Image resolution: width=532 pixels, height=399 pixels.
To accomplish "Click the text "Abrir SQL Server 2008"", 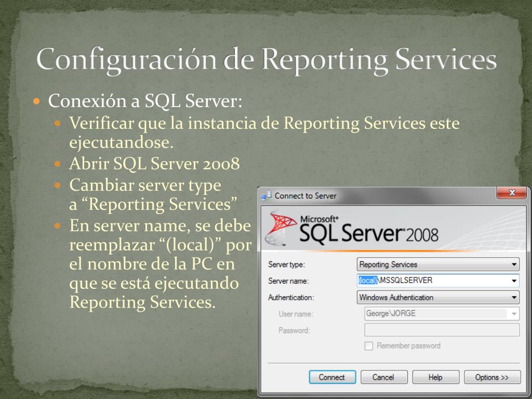I will (x=154, y=164).
